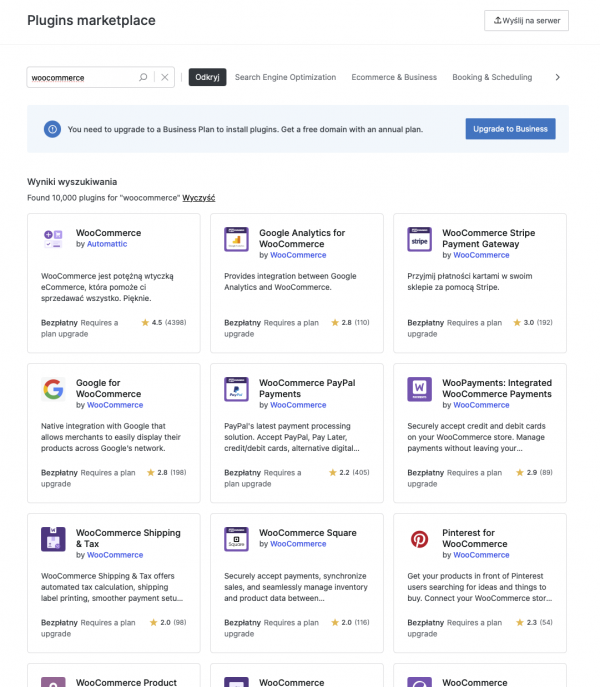The width and height of the screenshot is (600, 687).
Task: Open the Automattic author link
Action: tap(107, 244)
